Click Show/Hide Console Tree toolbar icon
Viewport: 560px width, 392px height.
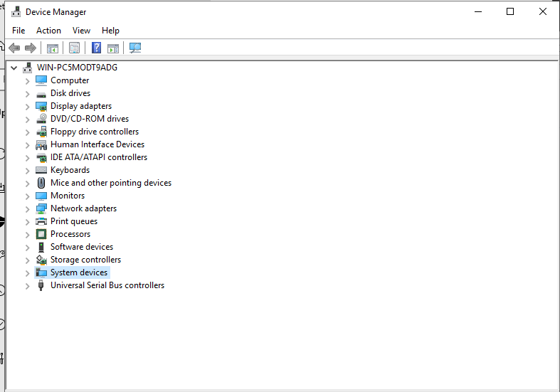(53, 48)
